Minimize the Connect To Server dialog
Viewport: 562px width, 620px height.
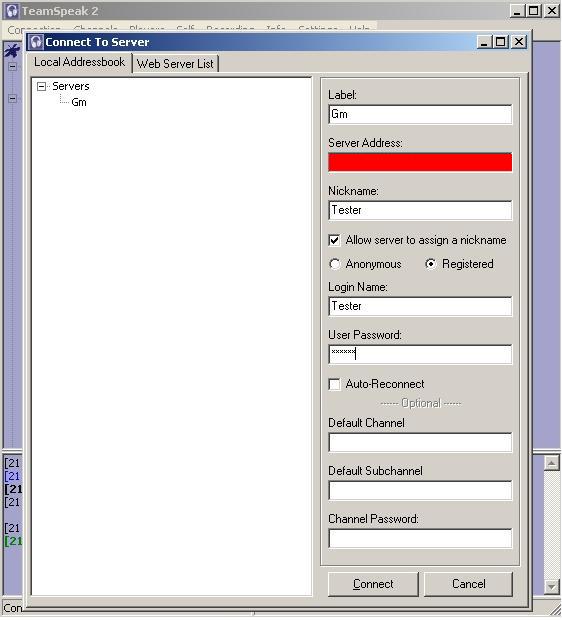(484, 42)
